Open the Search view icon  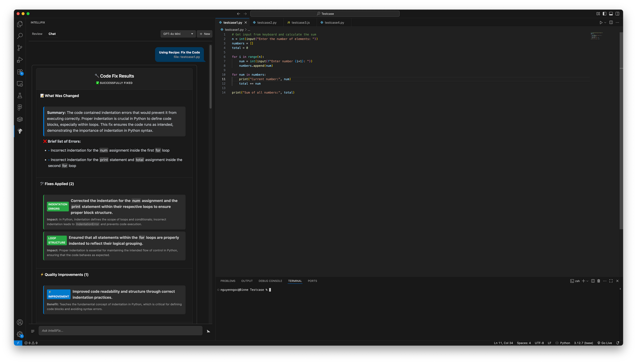[x=20, y=36]
